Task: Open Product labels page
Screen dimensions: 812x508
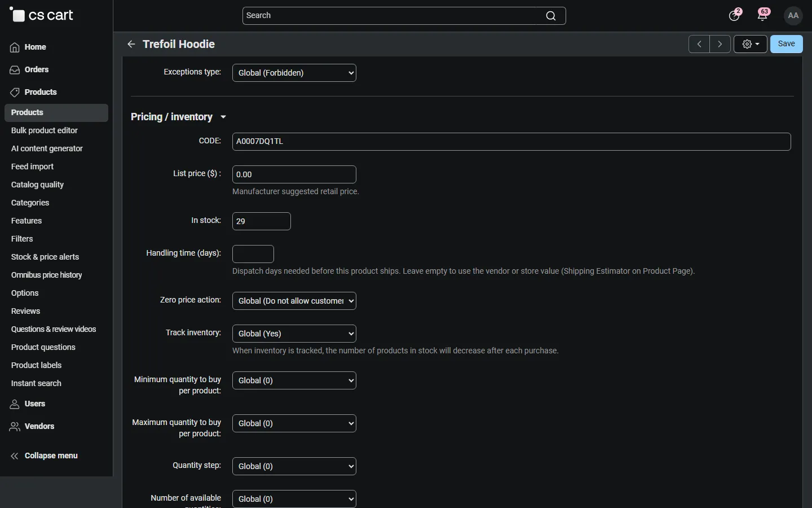Action: 36,366
